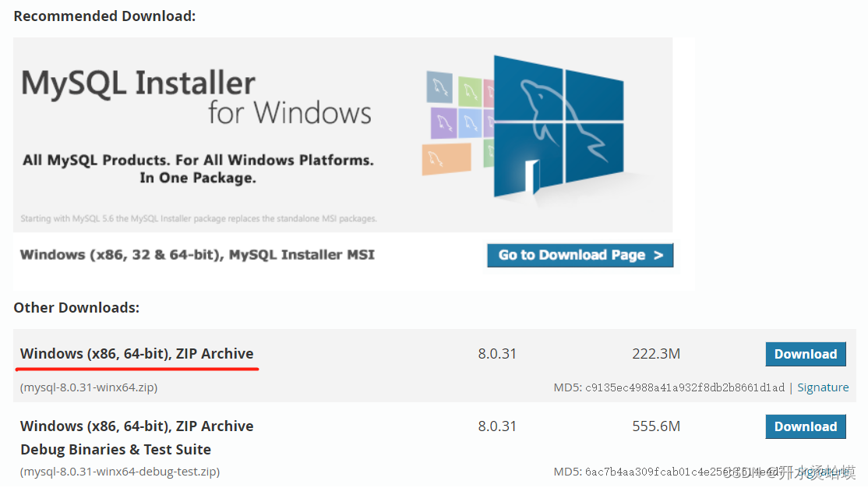Click the orange dolphin tile in banner

(x=446, y=158)
